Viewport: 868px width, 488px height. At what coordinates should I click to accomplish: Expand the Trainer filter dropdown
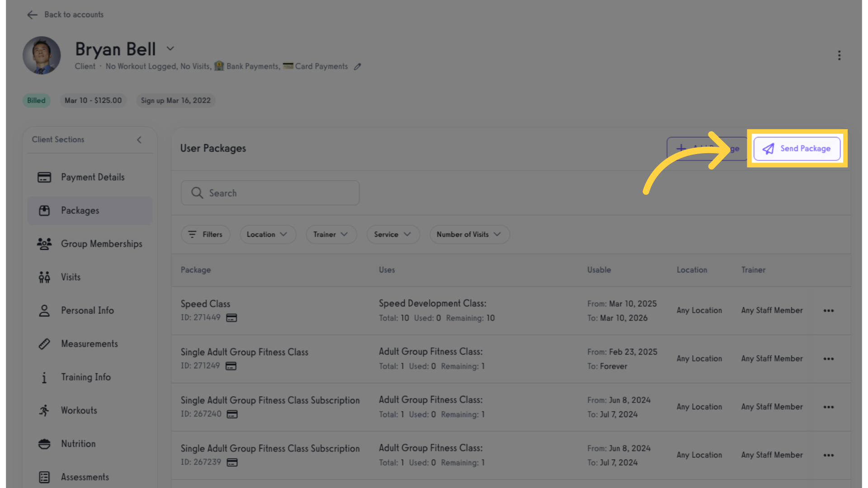(x=331, y=235)
